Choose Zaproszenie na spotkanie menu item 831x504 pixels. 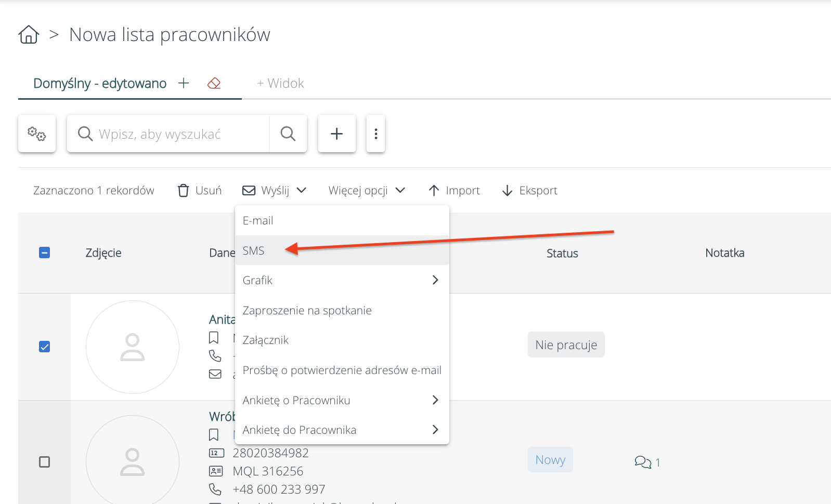pyautogui.click(x=307, y=311)
